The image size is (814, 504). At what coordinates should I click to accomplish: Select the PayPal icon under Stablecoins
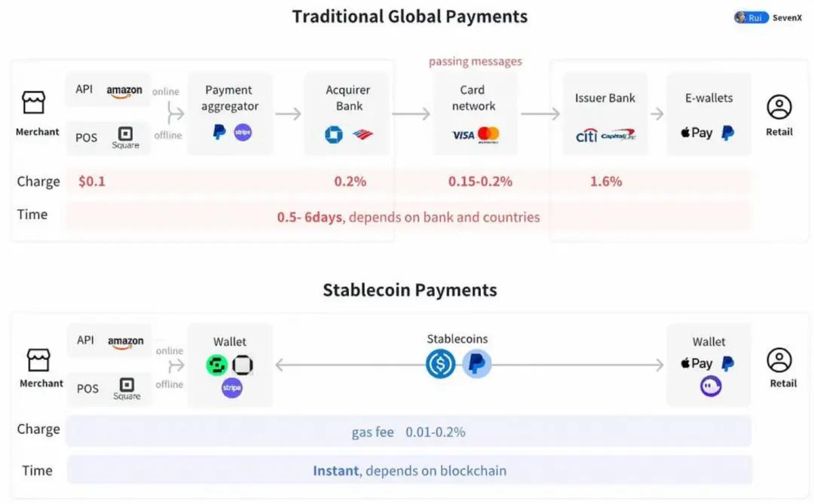click(476, 364)
